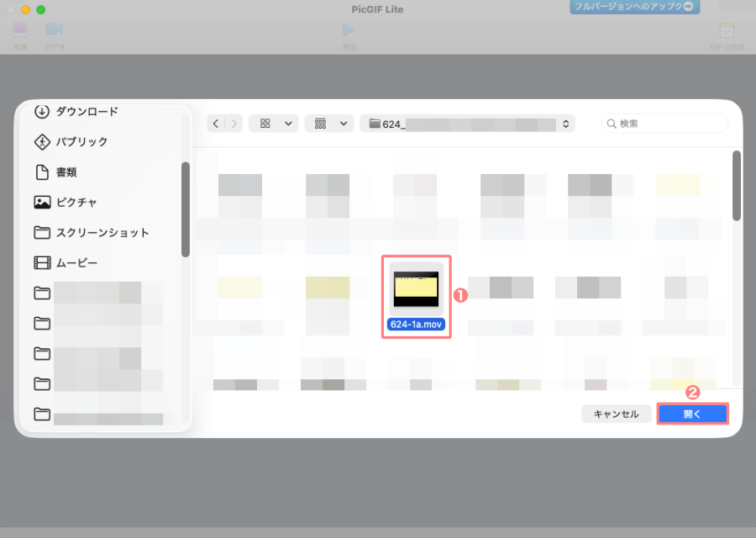This screenshot has width=756, height=538.
Task: Go forward with the right chevron button
Action: pyautogui.click(x=234, y=124)
